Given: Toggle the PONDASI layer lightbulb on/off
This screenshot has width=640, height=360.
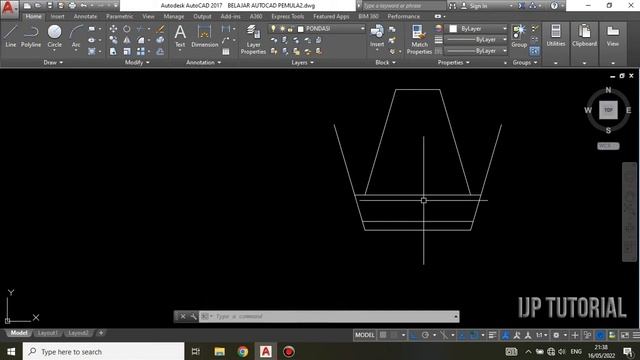Looking at the screenshot, I should point(273,29).
